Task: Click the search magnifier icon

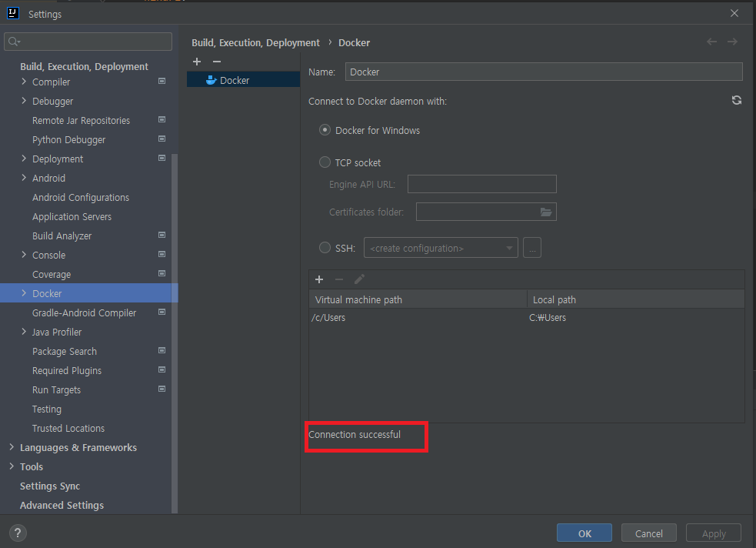Action: (14, 42)
